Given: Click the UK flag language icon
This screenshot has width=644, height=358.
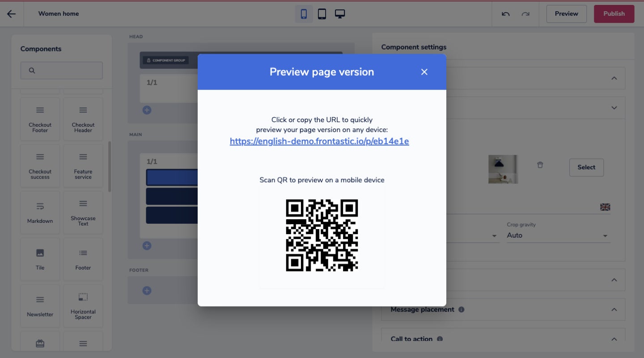Looking at the screenshot, I should point(605,207).
